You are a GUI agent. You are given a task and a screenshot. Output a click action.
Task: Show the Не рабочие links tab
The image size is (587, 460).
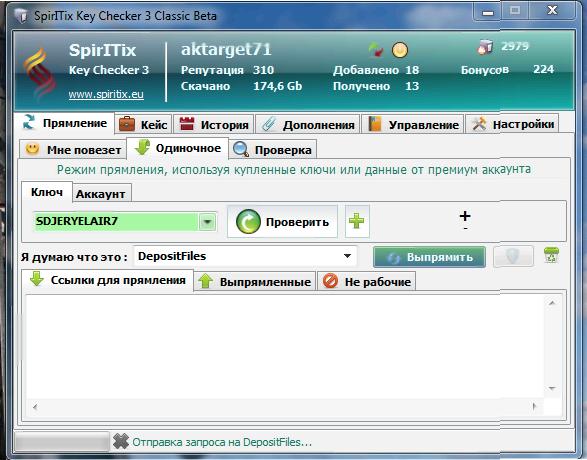pyautogui.click(x=367, y=281)
